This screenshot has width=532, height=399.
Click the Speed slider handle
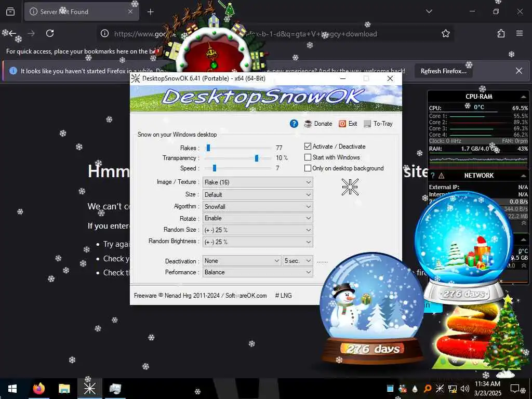pos(215,168)
